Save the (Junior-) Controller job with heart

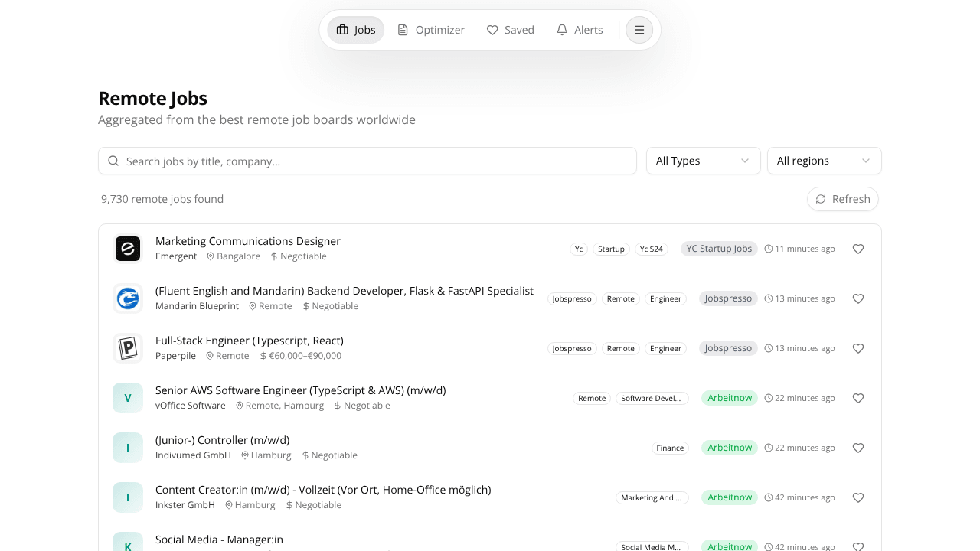tap(858, 448)
